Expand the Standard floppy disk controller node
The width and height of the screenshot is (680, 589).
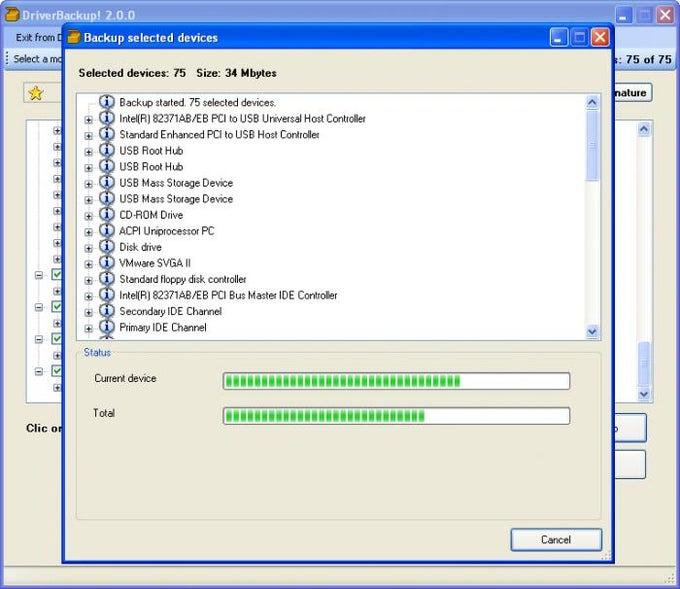(88, 280)
